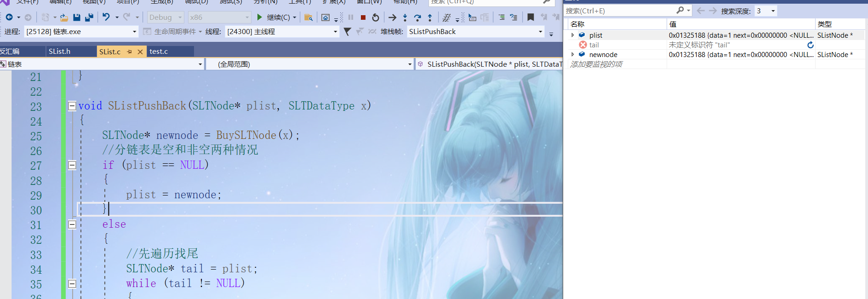Open the x86 platform dropdown
The width and height of the screenshot is (868, 299).
tap(219, 17)
